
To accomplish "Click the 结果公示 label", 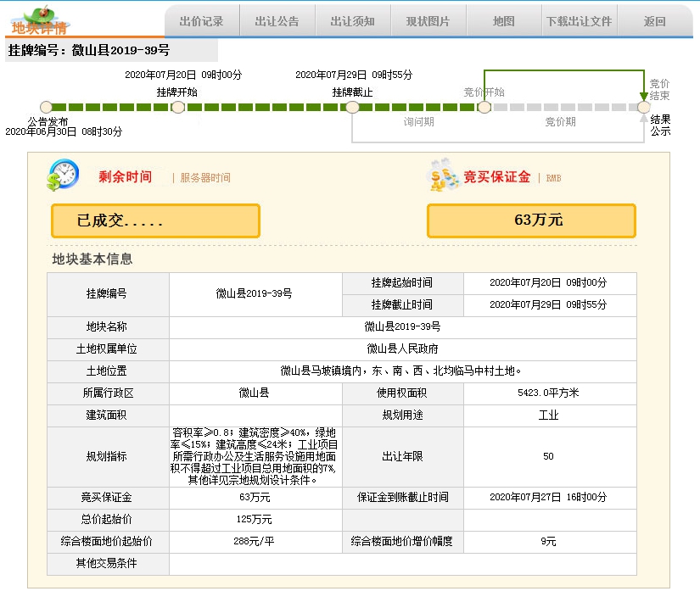I will [660, 125].
